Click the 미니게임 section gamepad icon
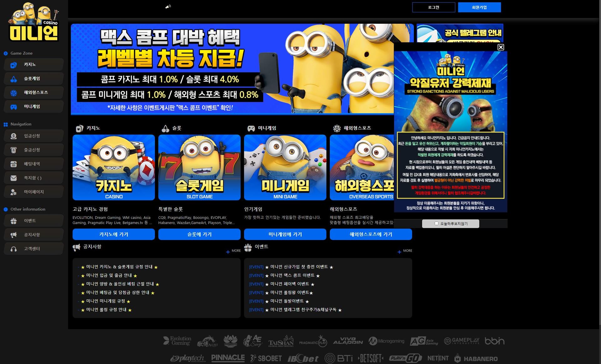The image size is (601, 364). (251, 128)
